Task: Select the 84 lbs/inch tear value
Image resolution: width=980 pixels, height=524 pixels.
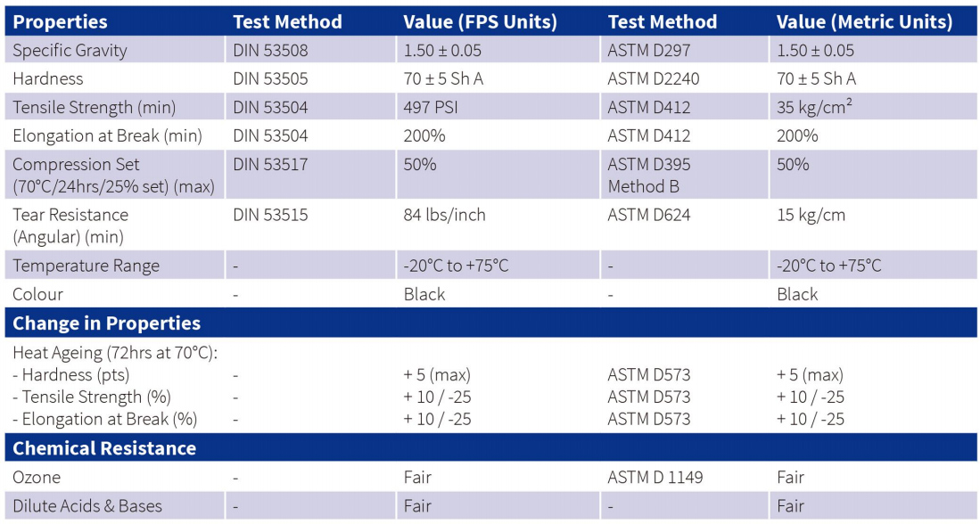Action: tap(444, 215)
